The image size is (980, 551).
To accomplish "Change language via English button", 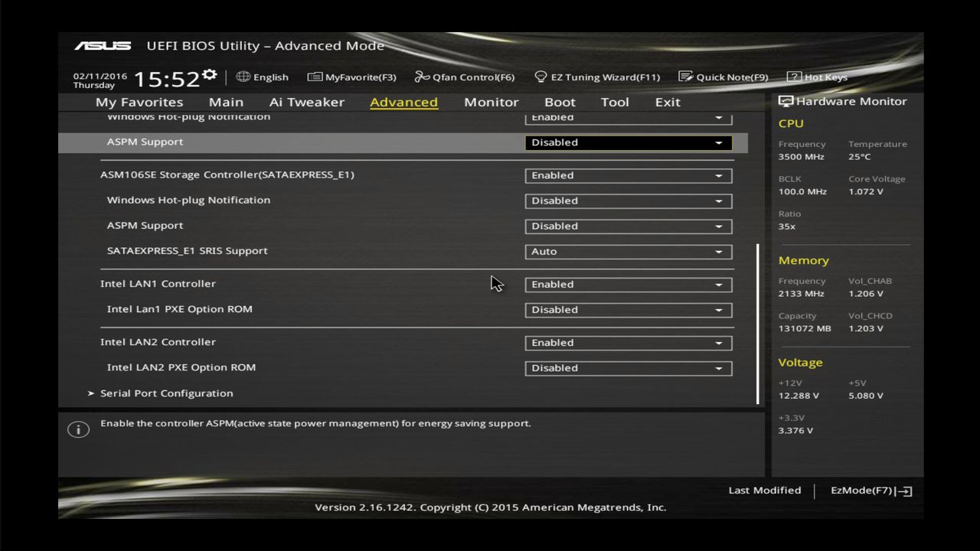I will [263, 77].
